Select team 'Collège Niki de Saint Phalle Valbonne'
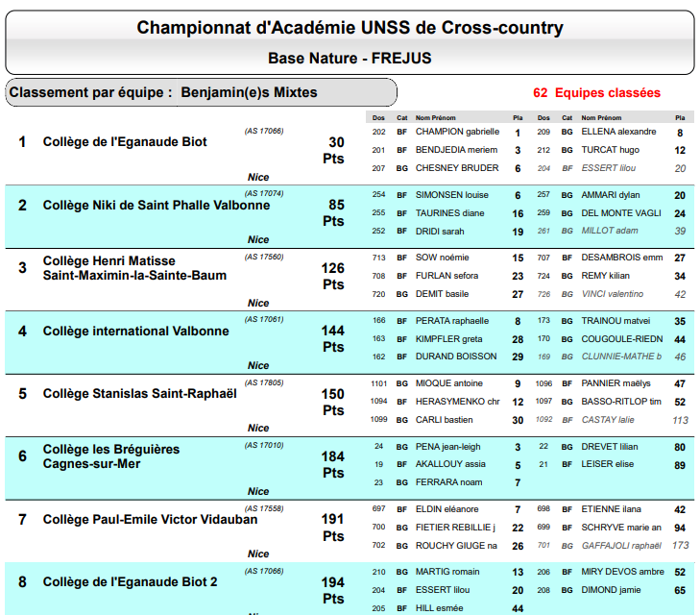The height and width of the screenshot is (615, 700). (157, 206)
